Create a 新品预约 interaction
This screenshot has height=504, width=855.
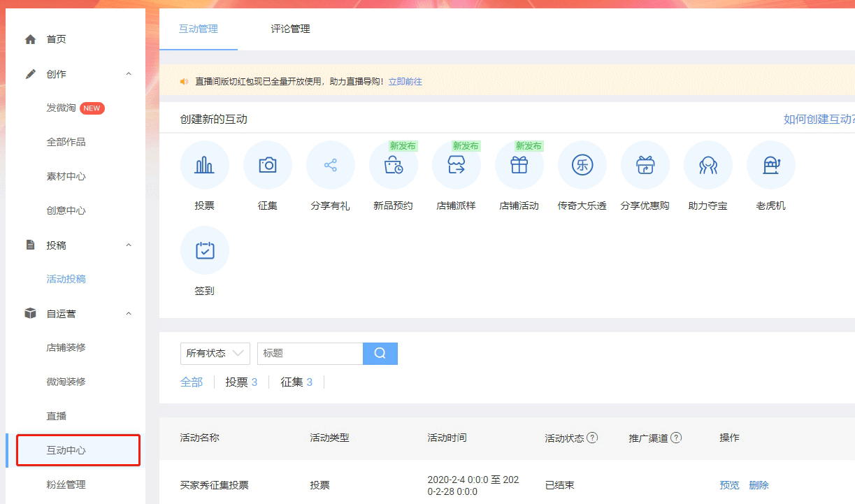393,166
